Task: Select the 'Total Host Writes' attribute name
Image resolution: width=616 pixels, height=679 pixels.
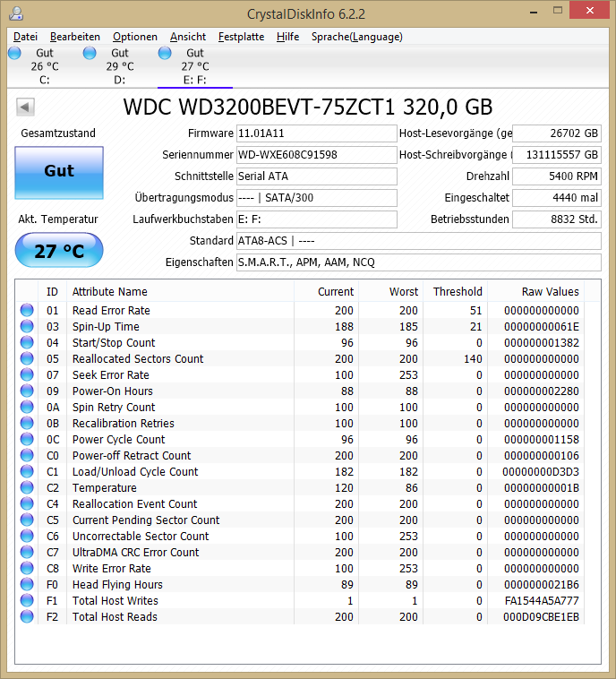Action: point(115,601)
